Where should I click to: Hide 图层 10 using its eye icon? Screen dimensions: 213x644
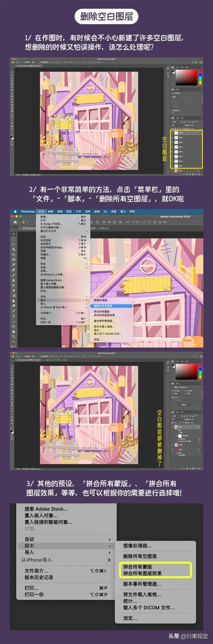[172, 133]
